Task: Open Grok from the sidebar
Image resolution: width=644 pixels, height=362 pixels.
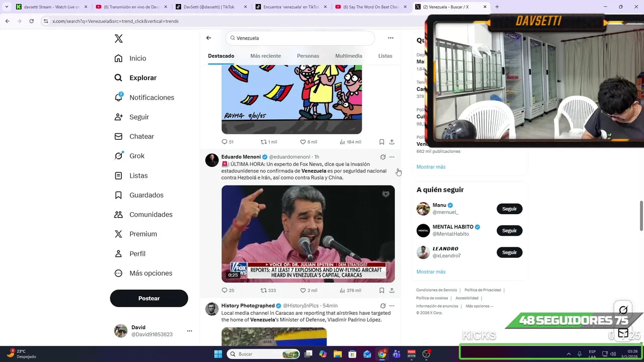Action: pos(129,156)
